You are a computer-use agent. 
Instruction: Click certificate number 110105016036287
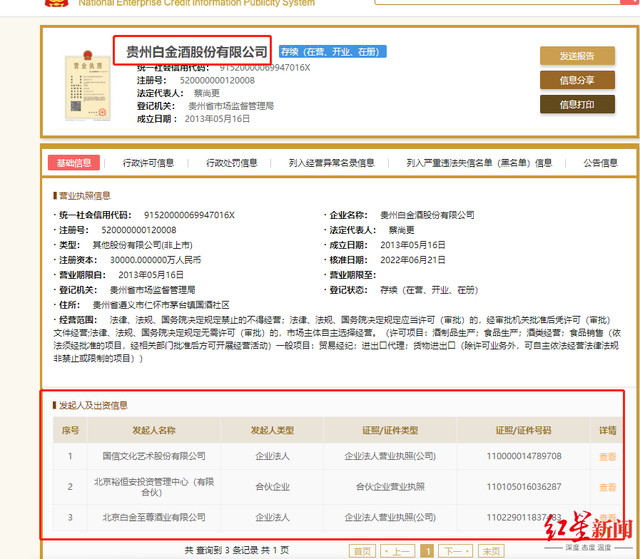coord(524,487)
